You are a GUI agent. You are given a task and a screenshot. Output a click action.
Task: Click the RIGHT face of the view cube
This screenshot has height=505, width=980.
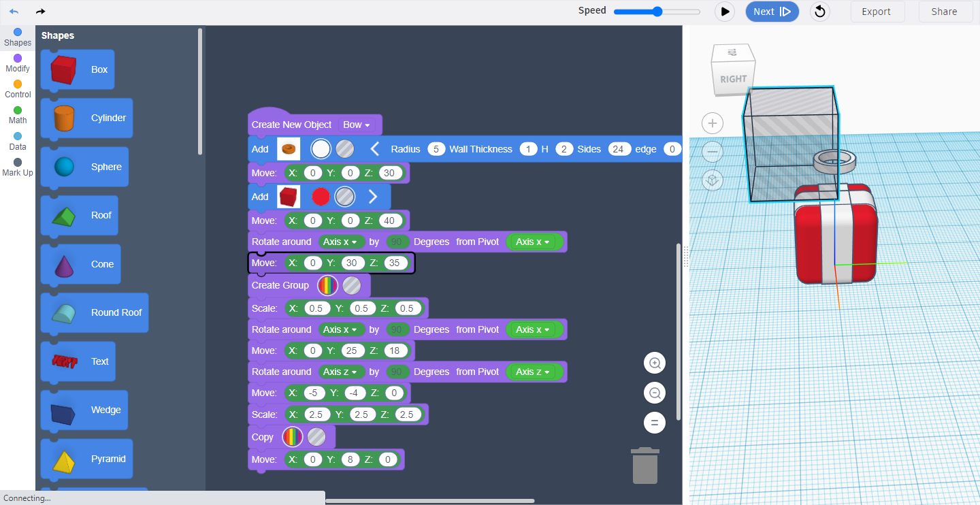[x=733, y=78]
